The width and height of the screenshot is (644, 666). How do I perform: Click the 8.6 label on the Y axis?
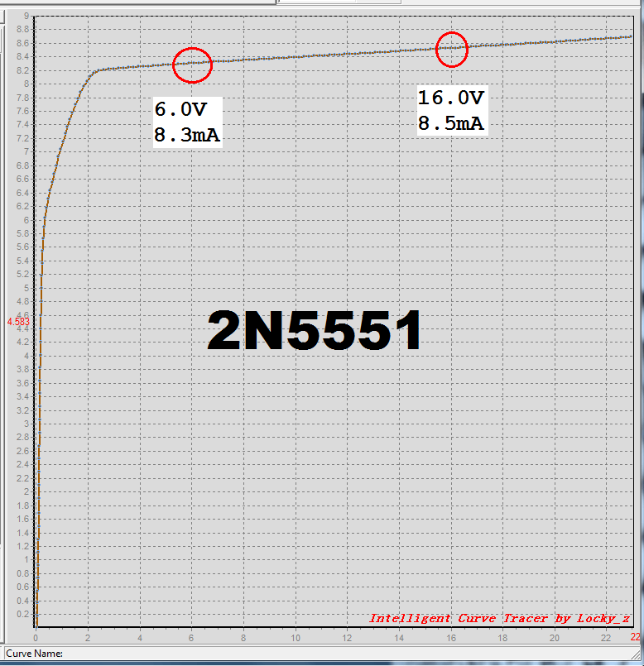23,43
